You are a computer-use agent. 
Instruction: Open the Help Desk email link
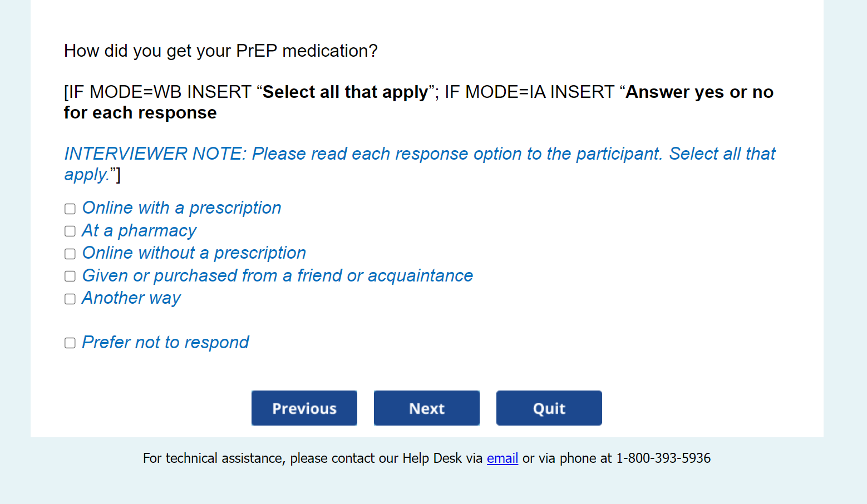click(x=502, y=458)
